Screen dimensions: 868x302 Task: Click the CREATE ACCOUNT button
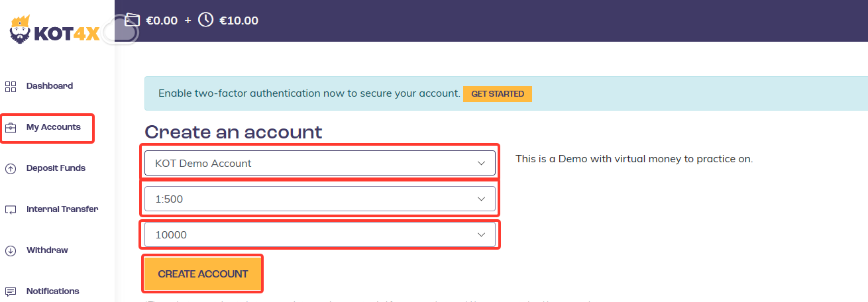pos(203,274)
